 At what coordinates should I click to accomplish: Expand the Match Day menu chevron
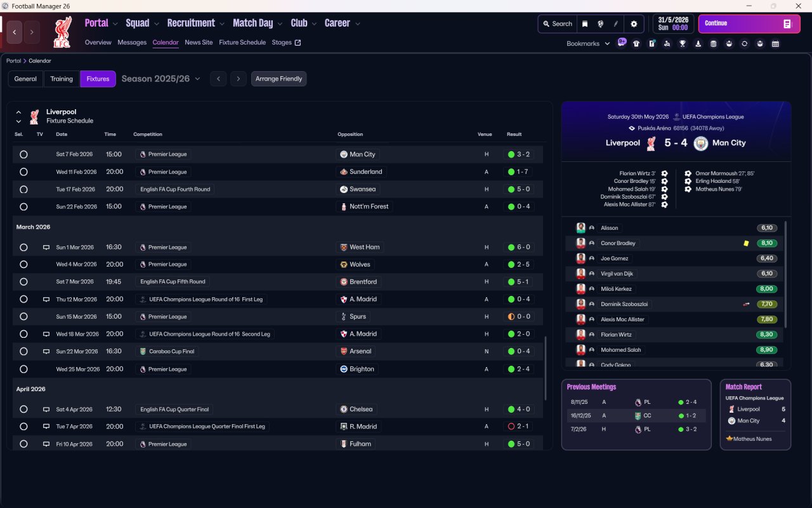click(280, 23)
